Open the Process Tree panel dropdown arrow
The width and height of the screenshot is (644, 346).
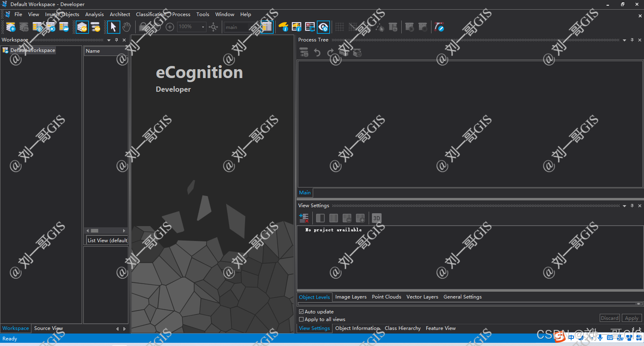coord(624,40)
